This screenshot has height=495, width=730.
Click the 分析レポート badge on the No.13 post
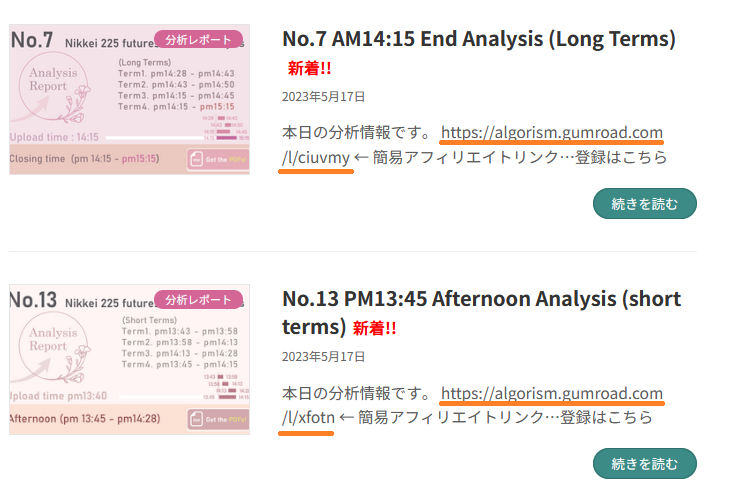[197, 299]
